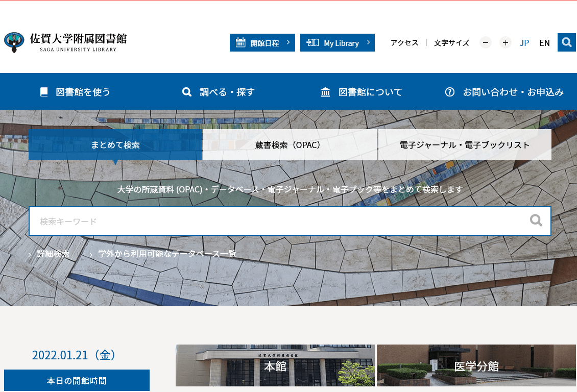Select the 電子ジャーナル・電子ブックリスト tab
This screenshot has height=392, width=577.
(465, 144)
